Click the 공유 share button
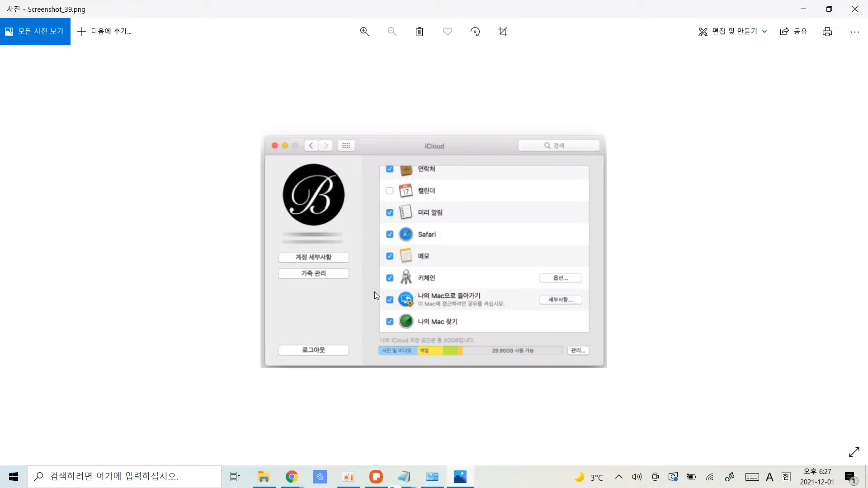The image size is (868, 488). (x=793, y=32)
